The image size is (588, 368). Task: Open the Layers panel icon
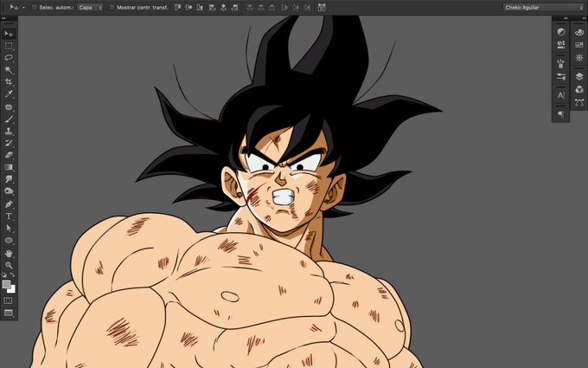click(579, 76)
